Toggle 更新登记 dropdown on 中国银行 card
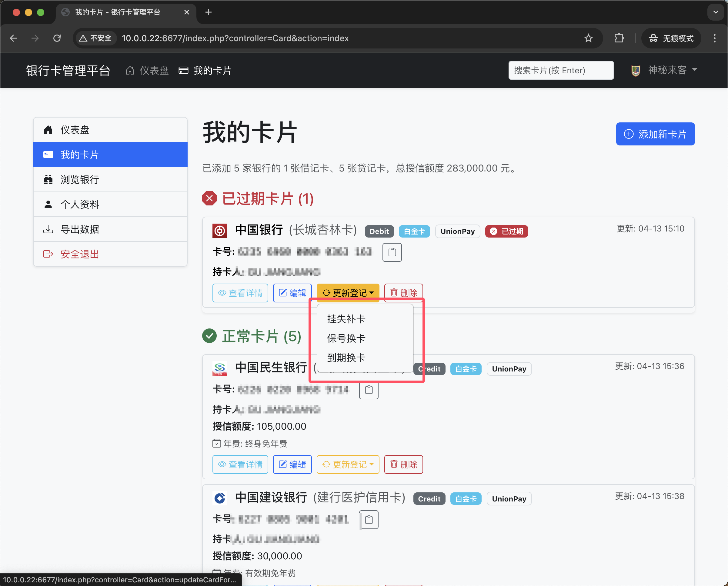The image size is (728, 586). point(348,293)
